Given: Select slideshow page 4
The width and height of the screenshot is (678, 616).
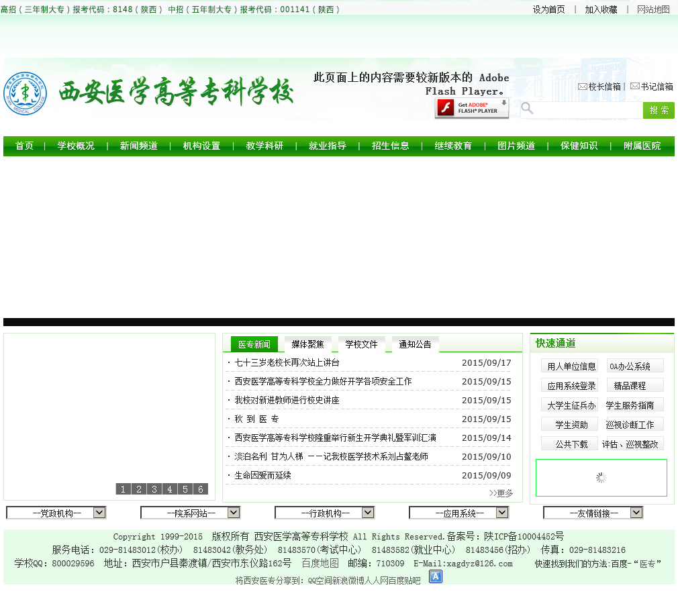Looking at the screenshot, I should click(169, 489).
